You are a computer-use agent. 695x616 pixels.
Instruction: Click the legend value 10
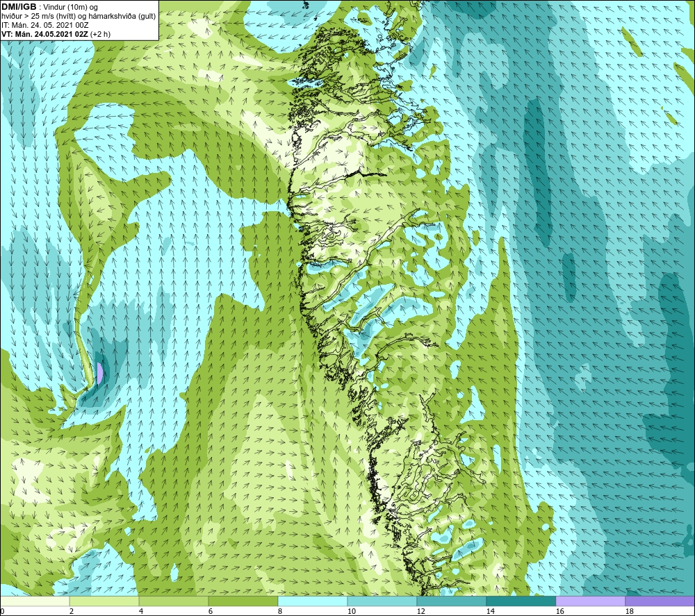pyautogui.click(x=351, y=611)
